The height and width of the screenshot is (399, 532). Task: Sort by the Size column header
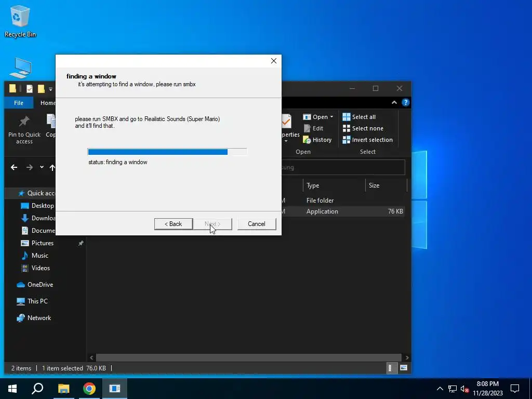coord(386,185)
